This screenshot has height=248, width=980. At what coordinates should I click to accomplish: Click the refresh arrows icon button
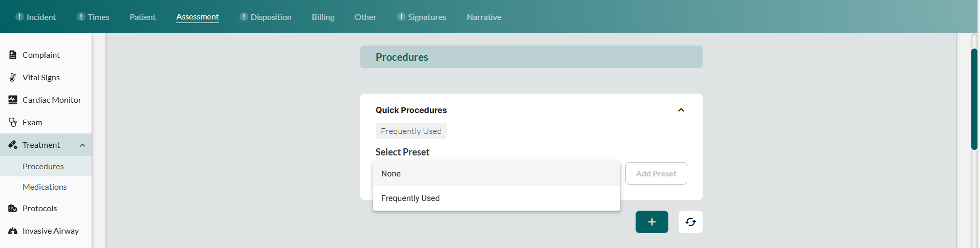click(690, 222)
